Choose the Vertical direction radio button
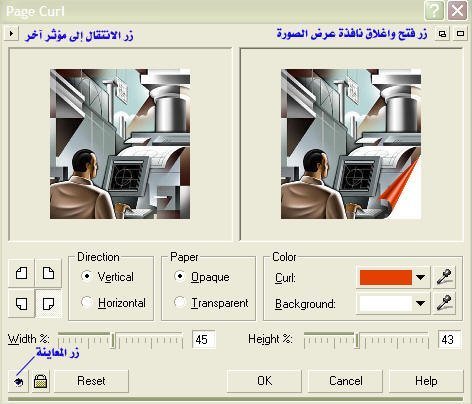 [87, 276]
